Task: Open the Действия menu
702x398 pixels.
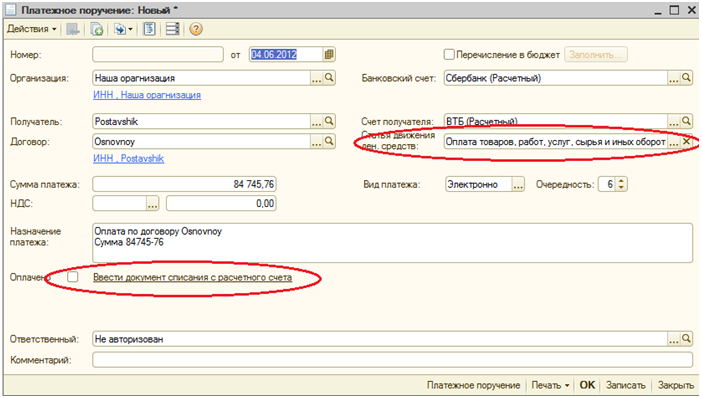Action: (x=32, y=29)
